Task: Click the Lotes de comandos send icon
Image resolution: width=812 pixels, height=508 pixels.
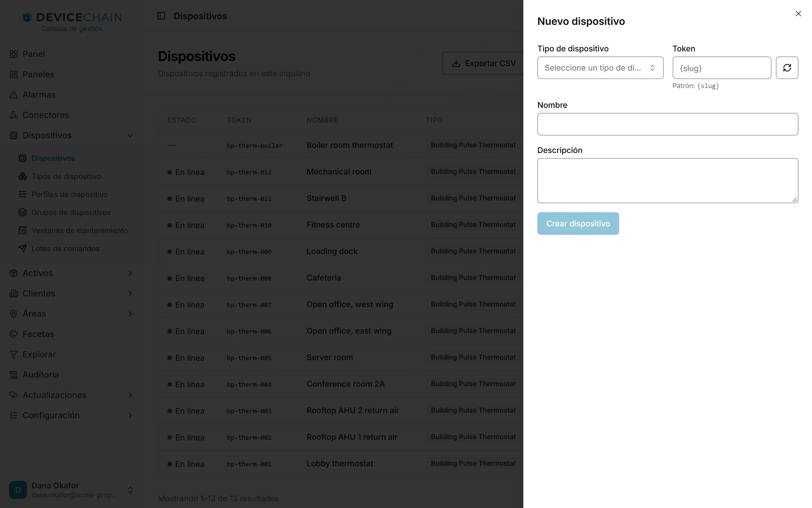Action: 23,249
